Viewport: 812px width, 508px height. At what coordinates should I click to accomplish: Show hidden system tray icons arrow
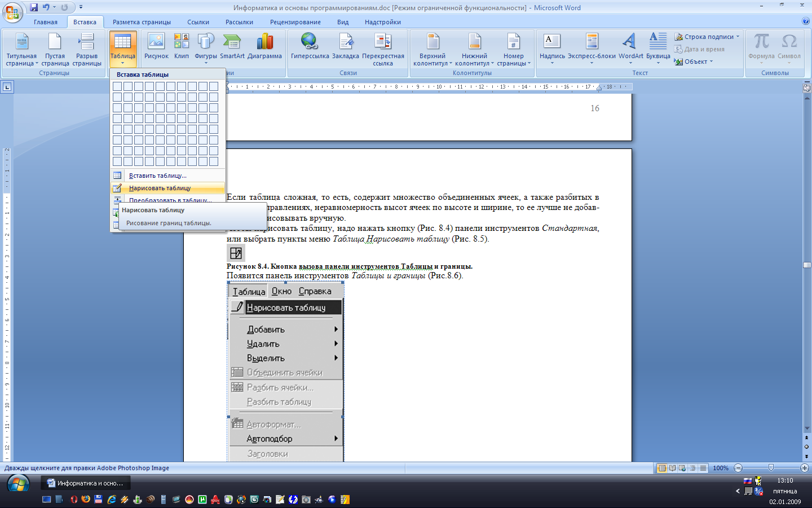738,491
